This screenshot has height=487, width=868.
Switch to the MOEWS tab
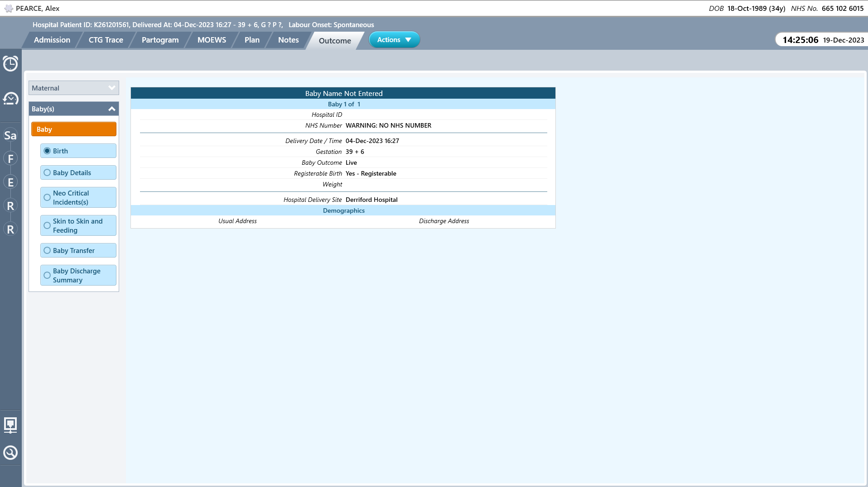pyautogui.click(x=212, y=40)
